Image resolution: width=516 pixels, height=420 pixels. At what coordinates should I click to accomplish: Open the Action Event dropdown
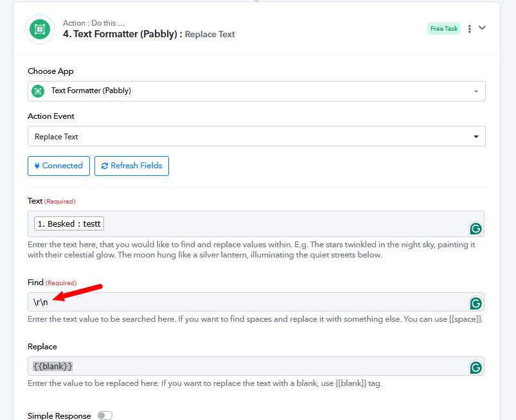(256, 136)
